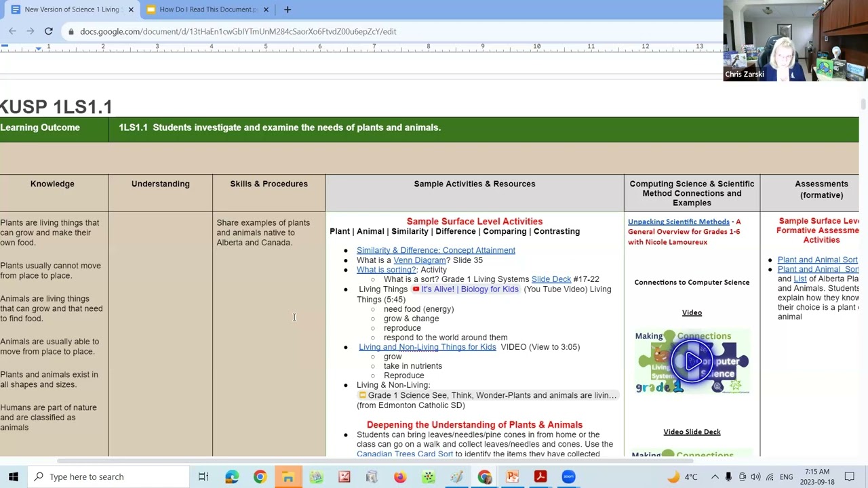The image size is (868, 488).
Task: Reload the page with the refresh icon
Action: (x=49, y=31)
